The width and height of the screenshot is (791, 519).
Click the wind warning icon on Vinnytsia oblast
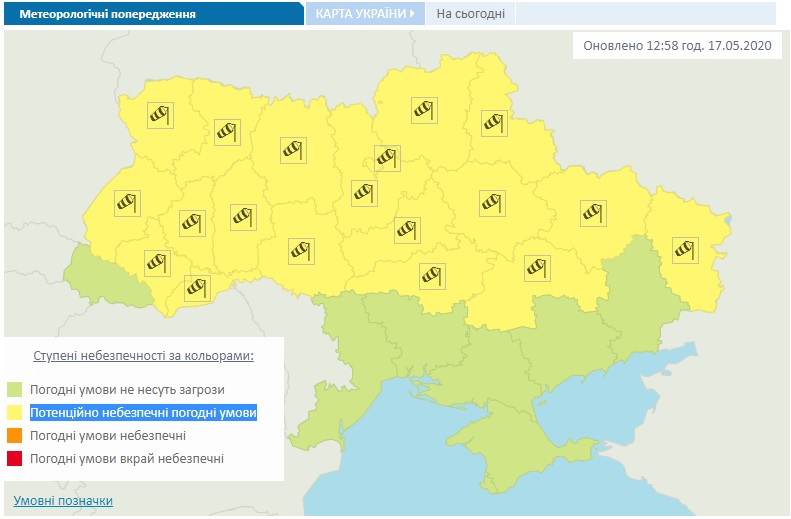pos(301,251)
